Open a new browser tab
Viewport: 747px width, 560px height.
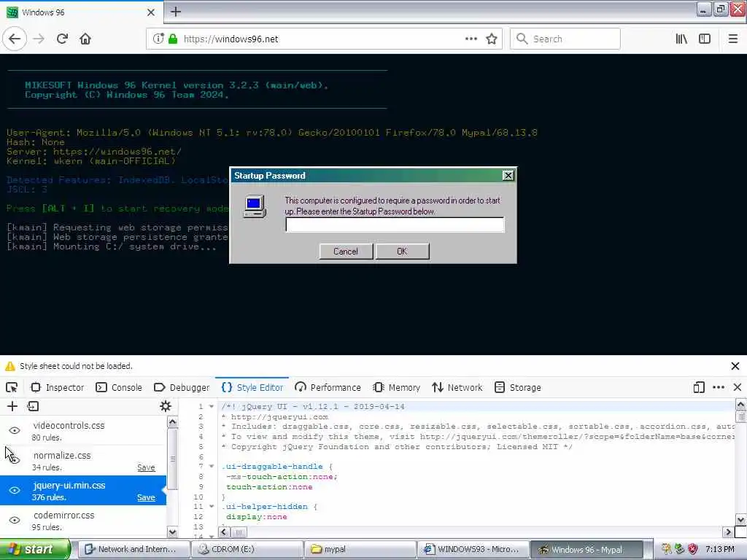176,12
